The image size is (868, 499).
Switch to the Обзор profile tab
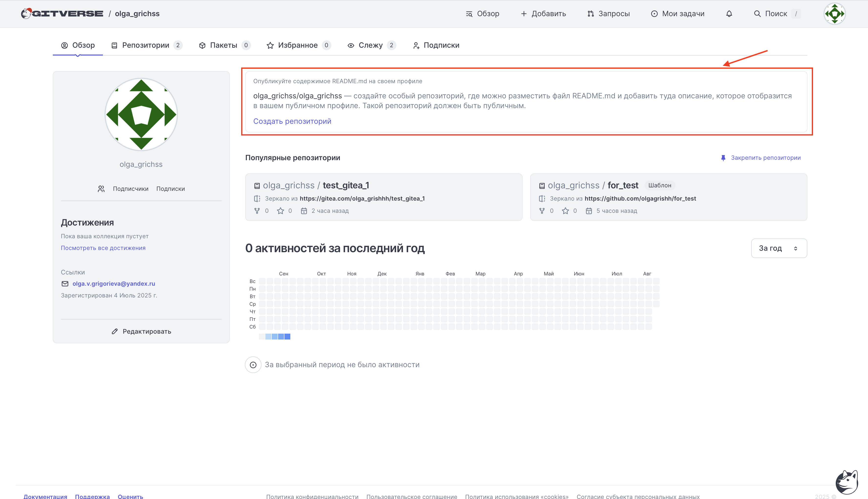coord(78,45)
